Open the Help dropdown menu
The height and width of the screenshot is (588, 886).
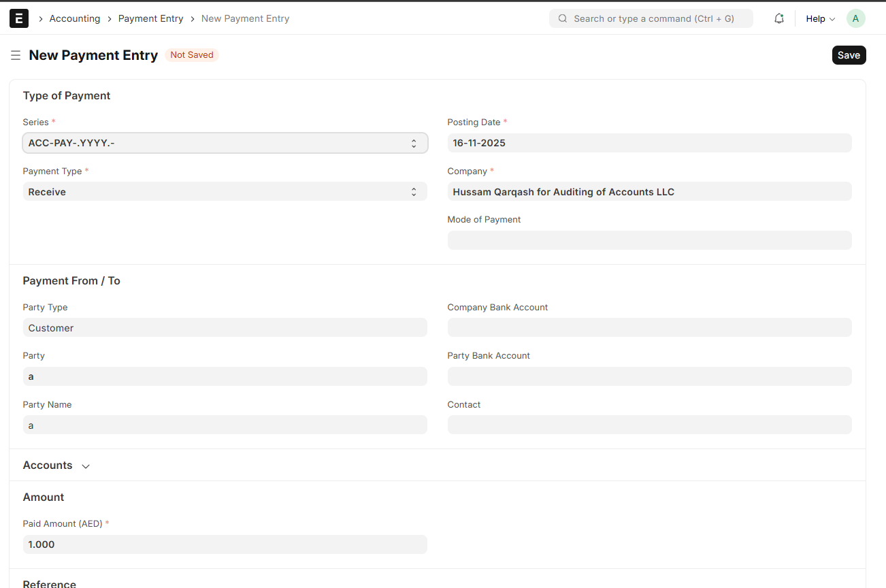[x=820, y=18]
